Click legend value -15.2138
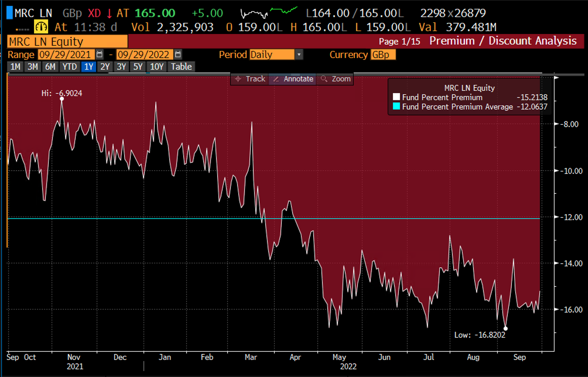 (532, 97)
